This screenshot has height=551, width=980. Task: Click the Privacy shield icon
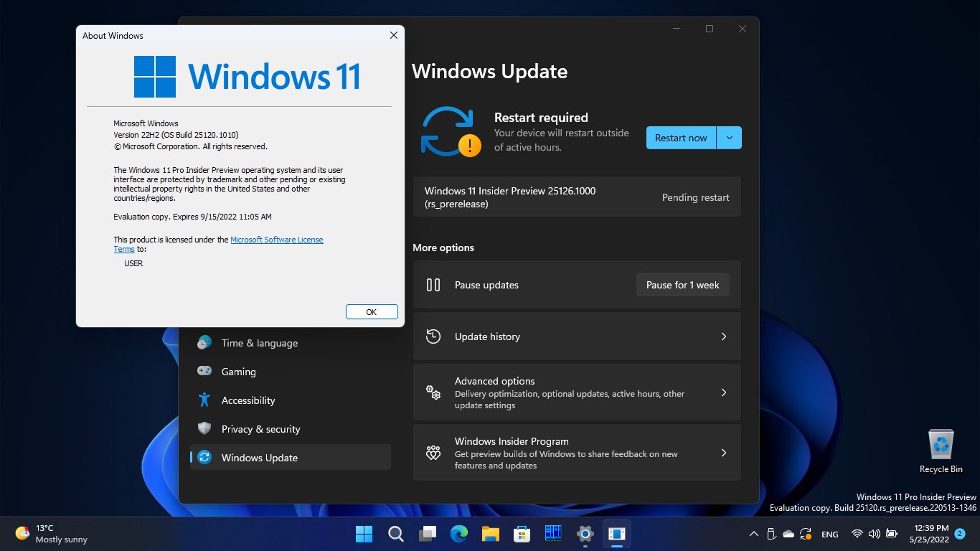204,428
